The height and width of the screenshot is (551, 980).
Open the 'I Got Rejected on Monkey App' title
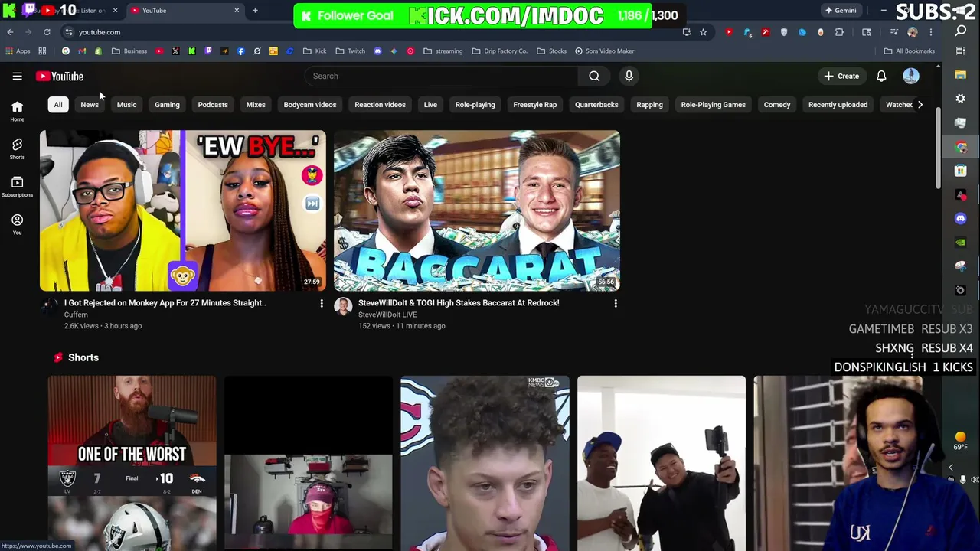tap(165, 303)
